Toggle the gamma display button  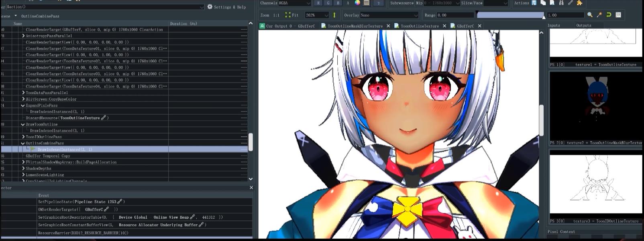tap(379, 3)
